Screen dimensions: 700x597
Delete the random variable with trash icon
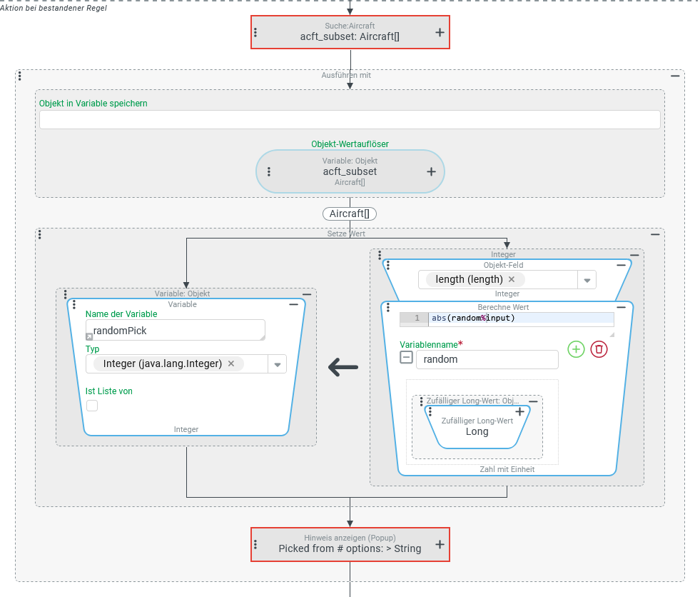(599, 349)
